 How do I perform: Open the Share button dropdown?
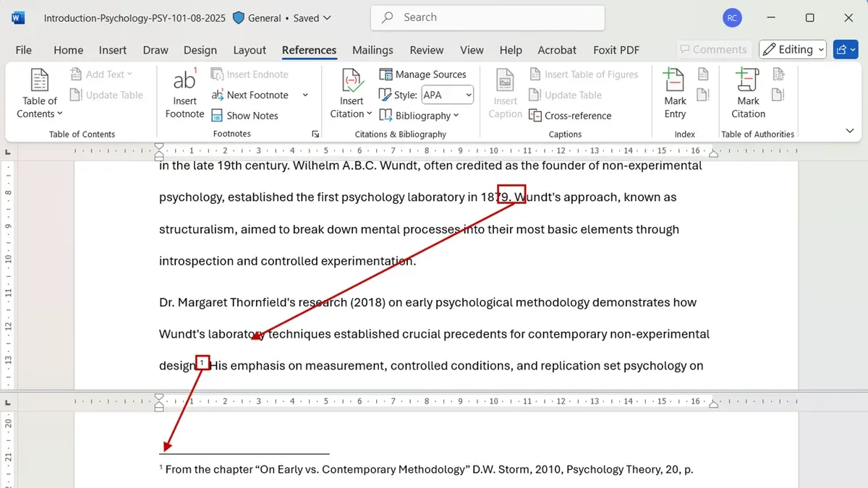[x=847, y=49]
